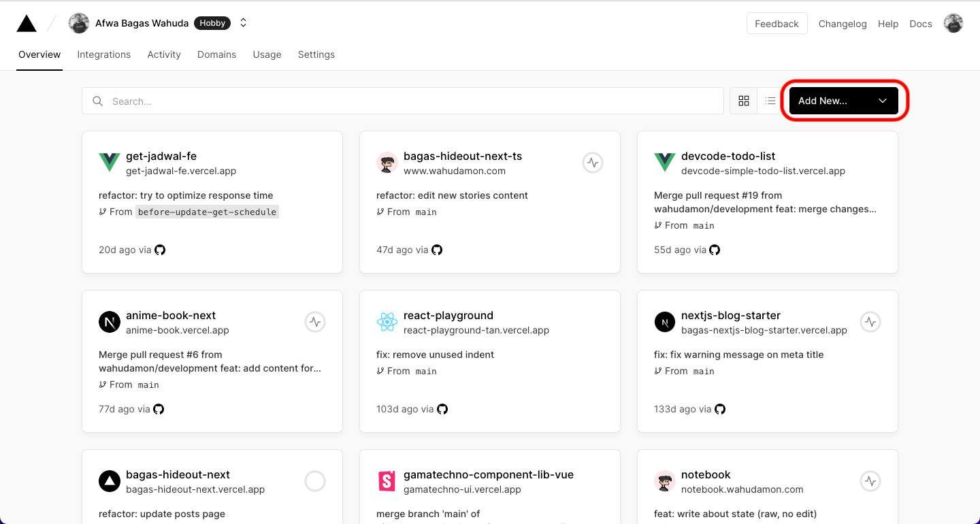Open the notebook project title
Screen dimensions: 980x524
(x=706, y=474)
